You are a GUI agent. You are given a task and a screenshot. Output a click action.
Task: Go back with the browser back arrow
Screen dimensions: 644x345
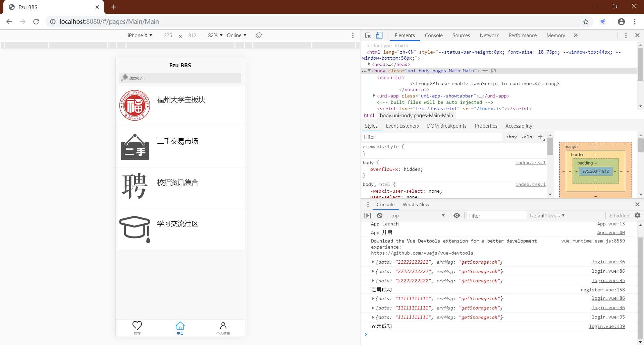click(9, 21)
